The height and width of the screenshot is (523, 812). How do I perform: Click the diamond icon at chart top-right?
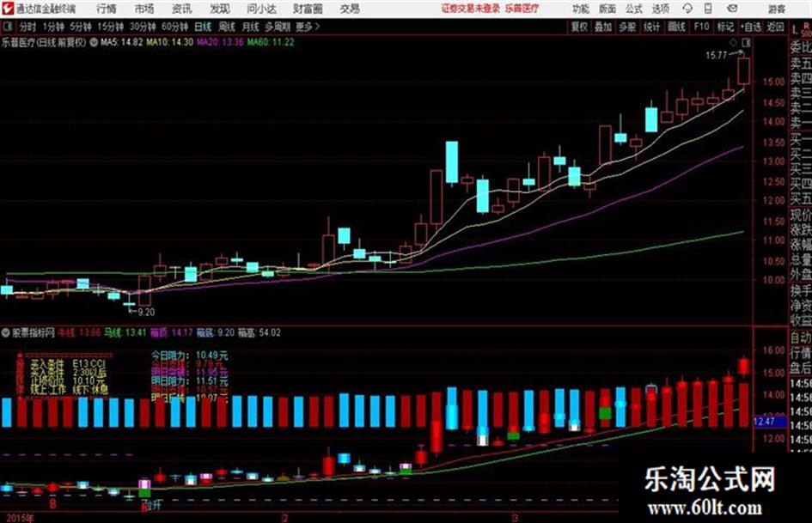(x=733, y=42)
